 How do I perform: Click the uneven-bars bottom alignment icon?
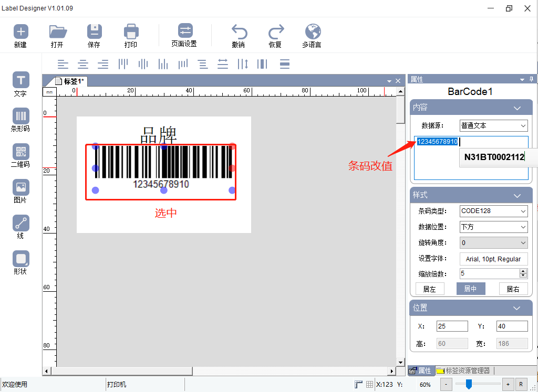click(183, 64)
